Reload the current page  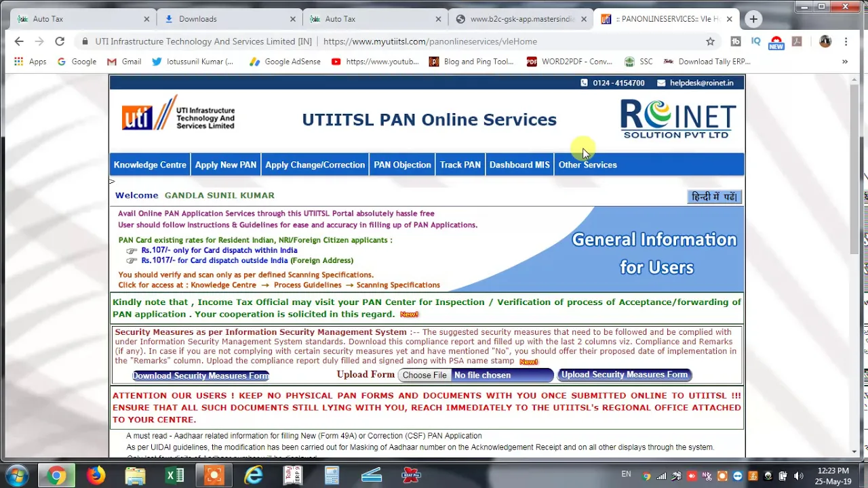point(60,41)
